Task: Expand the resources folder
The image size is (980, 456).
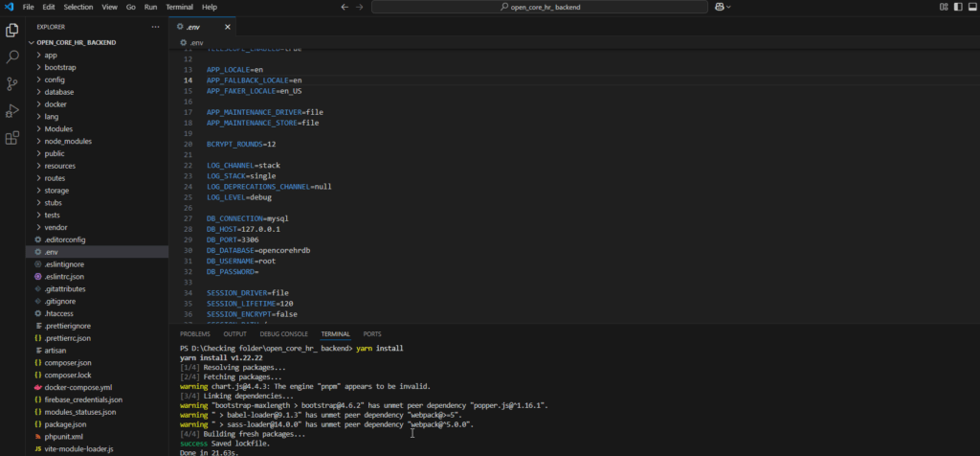Action: click(x=97, y=166)
